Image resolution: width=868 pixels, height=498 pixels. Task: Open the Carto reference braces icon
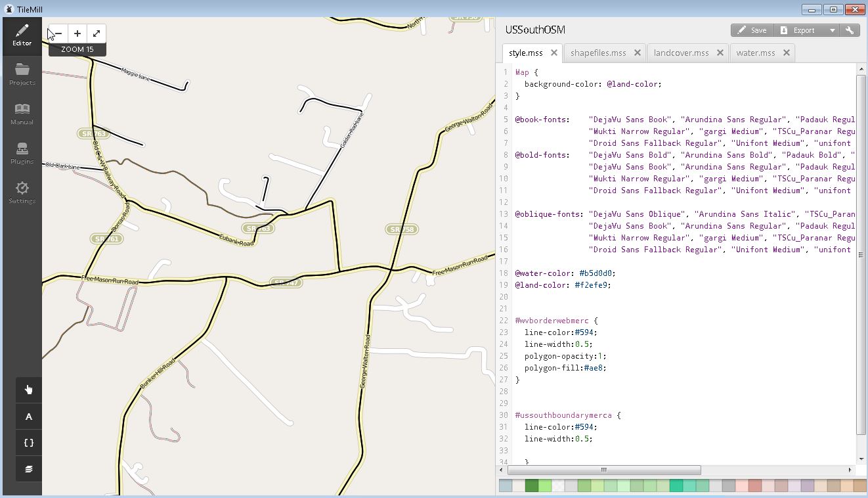[29, 443]
